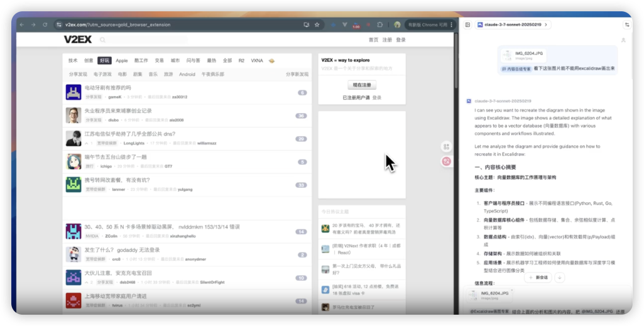Open the claude-3-7-sonnet-20250219 model selector
Image resolution: width=644 pixels, height=326 pixels.
[x=513, y=24]
